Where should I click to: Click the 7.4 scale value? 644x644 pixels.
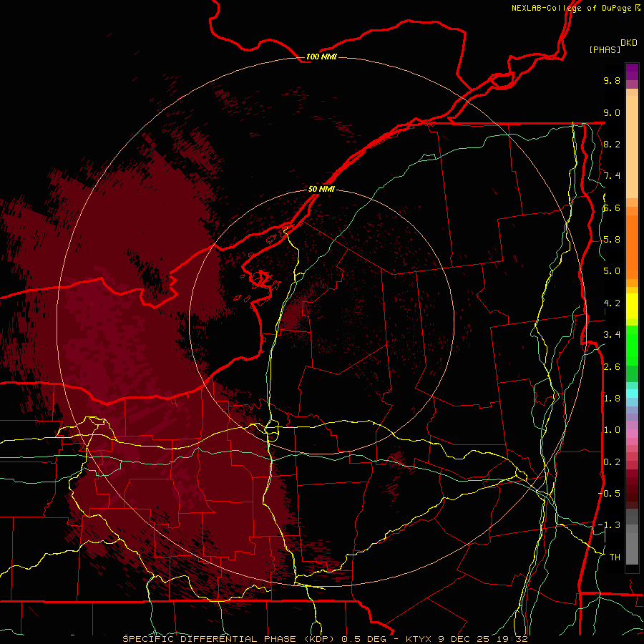(612, 176)
